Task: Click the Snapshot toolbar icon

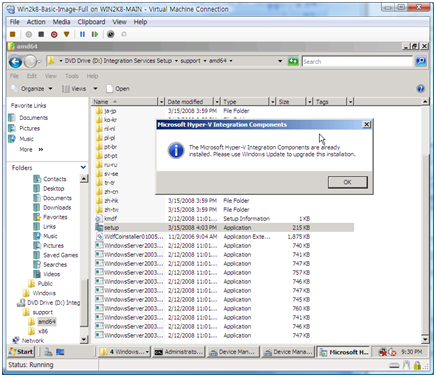Action: (111, 34)
